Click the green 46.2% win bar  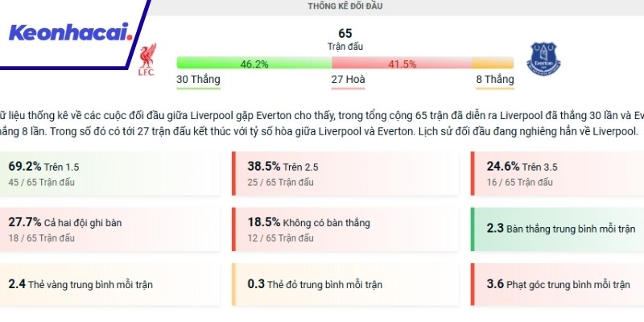coord(254,62)
